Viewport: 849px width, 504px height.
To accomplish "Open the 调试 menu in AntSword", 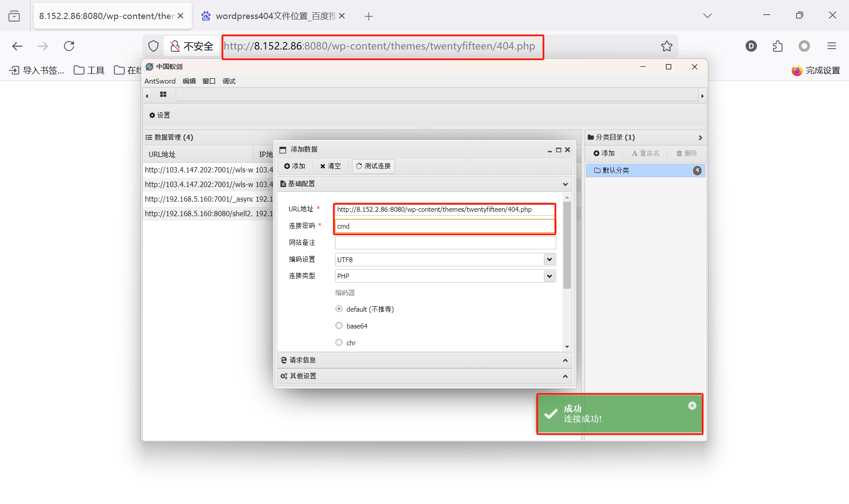I will tap(229, 81).
